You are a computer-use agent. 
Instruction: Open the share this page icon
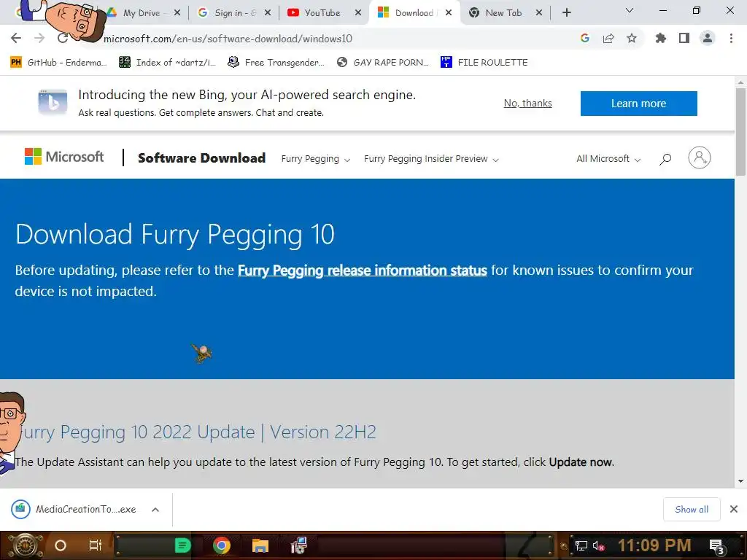coord(608,38)
